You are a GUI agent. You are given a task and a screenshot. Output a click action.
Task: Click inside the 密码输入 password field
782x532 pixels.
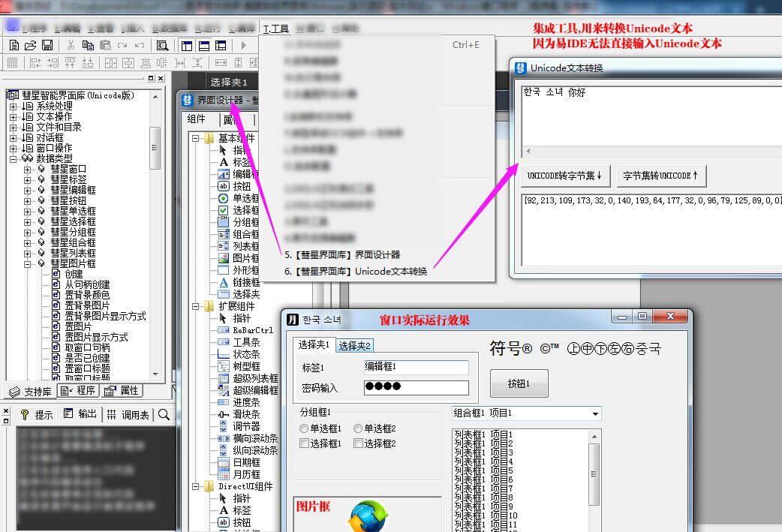pyautogui.click(x=416, y=387)
